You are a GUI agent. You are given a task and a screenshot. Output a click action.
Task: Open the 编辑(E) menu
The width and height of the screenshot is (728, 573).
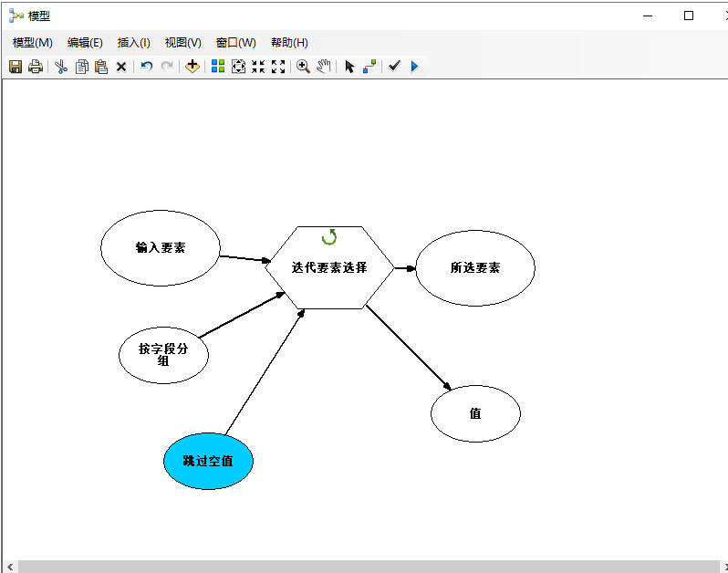pos(85,43)
